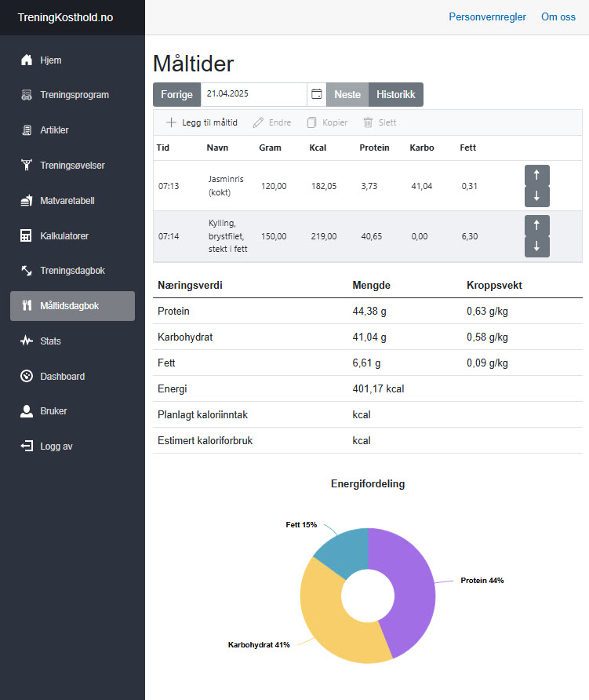Follow the Om oss link
The width and height of the screenshot is (589, 700).
coord(558,17)
